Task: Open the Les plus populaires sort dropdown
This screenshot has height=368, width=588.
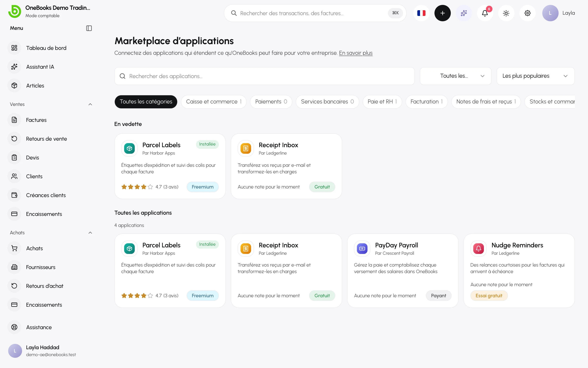Action: (536, 76)
